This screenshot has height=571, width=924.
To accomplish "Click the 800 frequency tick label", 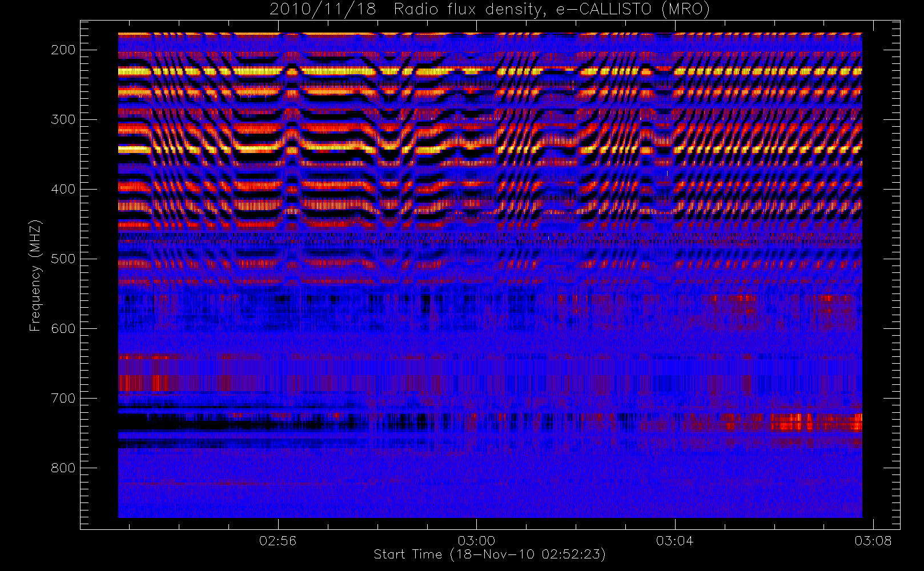I will [63, 468].
